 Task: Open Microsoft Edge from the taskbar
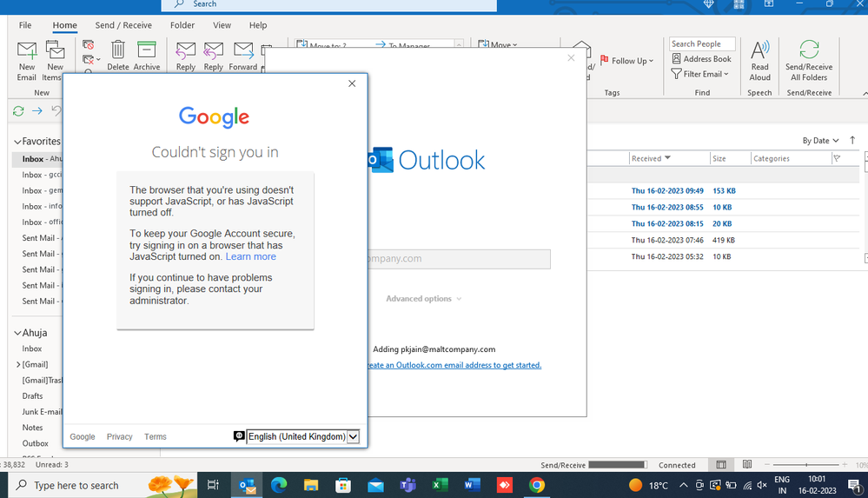click(279, 485)
